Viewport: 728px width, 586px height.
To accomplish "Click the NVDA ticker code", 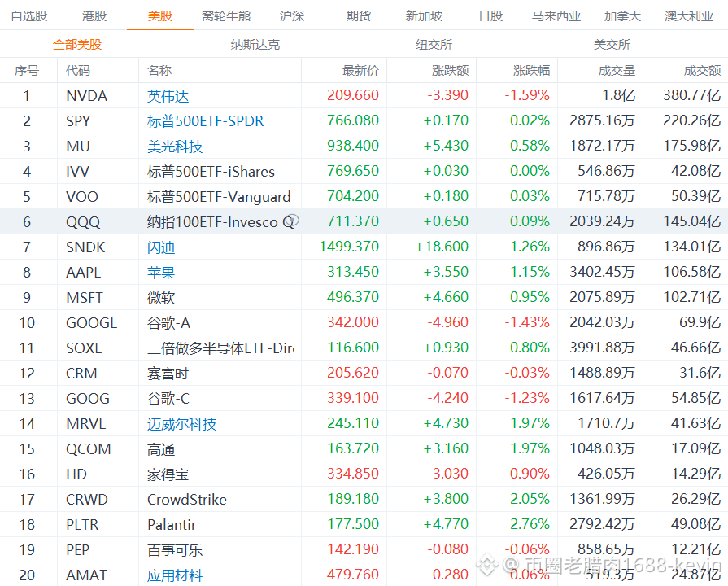I will click(86, 96).
